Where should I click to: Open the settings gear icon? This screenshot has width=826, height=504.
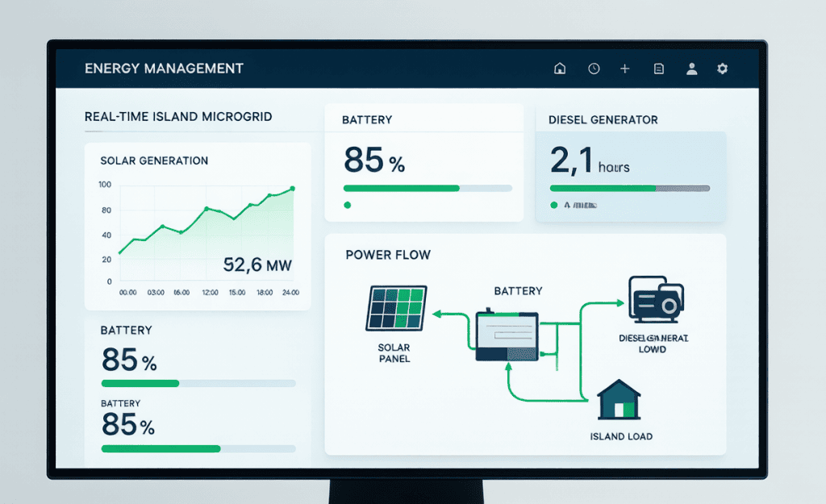[722, 69]
